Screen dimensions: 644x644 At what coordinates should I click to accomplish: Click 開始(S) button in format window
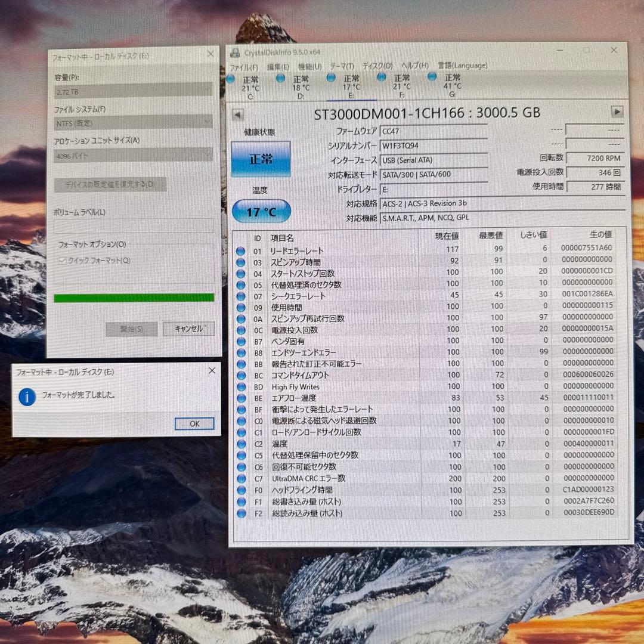tap(132, 329)
